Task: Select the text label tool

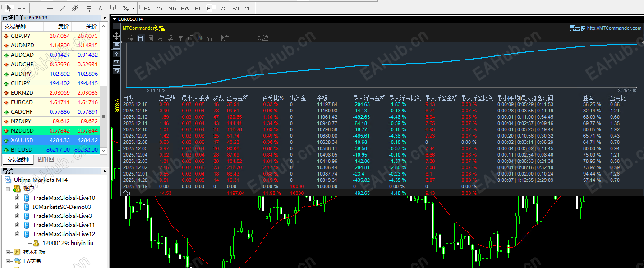Action: click(x=112, y=8)
